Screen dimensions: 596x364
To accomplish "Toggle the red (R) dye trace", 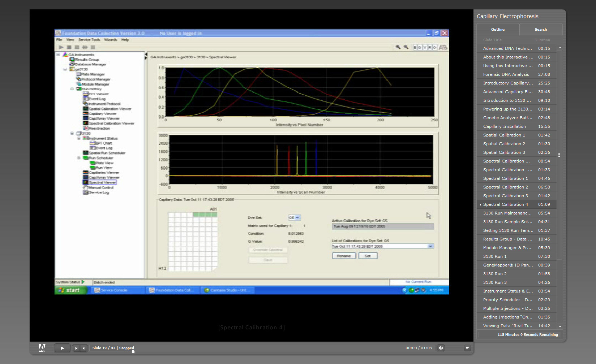I will click(430, 47).
